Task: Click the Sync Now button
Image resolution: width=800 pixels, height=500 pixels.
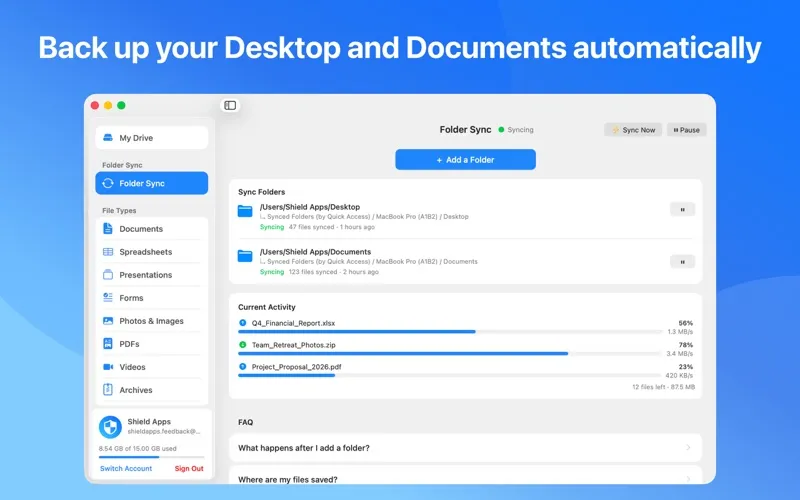Action: coord(633,130)
